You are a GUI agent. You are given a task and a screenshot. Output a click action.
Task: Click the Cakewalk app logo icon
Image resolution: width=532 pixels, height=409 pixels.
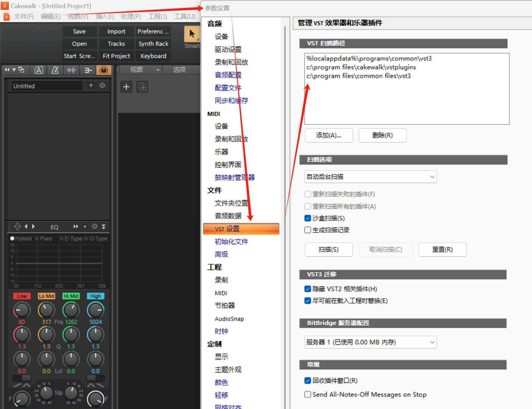tap(5, 5)
